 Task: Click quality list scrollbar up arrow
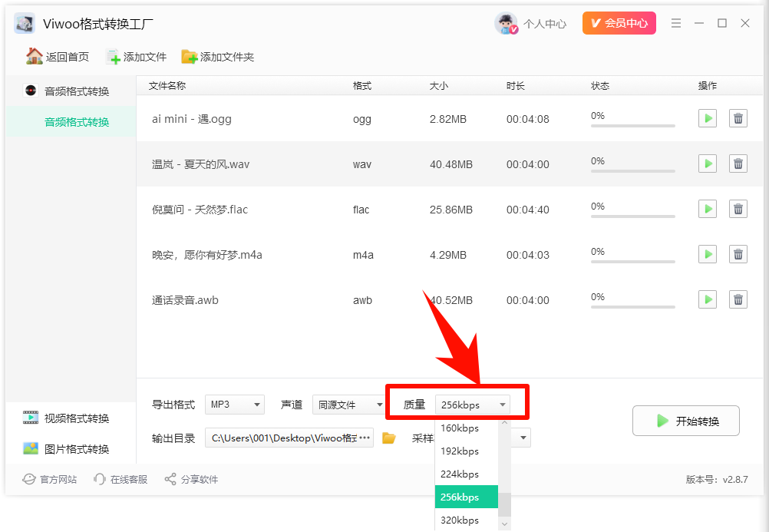pyautogui.click(x=504, y=422)
